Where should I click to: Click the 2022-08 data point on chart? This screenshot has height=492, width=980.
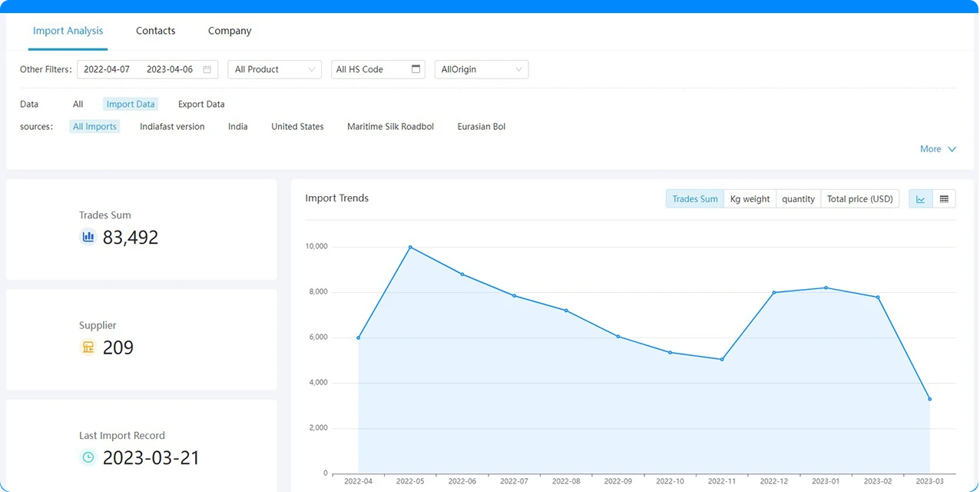click(566, 311)
